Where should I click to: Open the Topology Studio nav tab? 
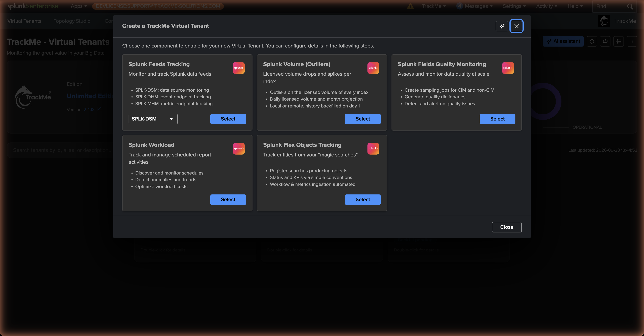72,21
